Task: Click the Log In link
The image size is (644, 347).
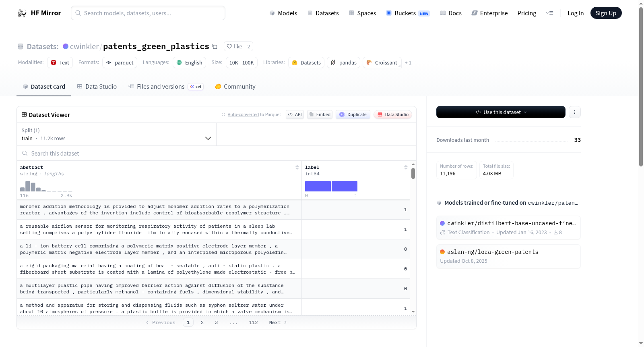Action: 576,13
